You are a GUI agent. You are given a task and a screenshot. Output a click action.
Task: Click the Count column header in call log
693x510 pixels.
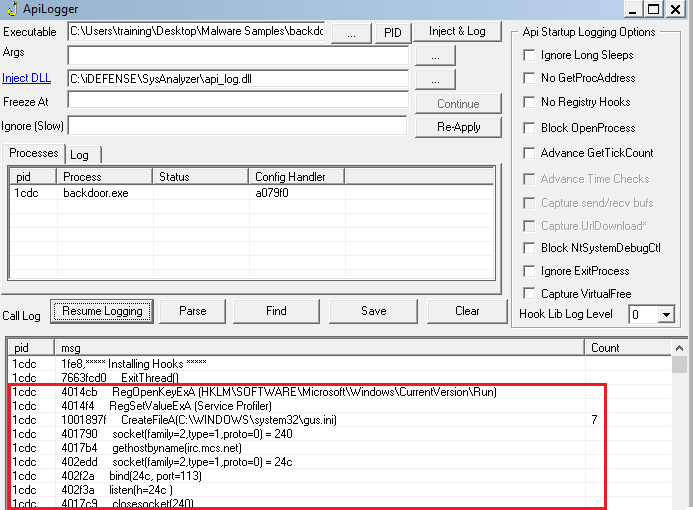(x=628, y=348)
